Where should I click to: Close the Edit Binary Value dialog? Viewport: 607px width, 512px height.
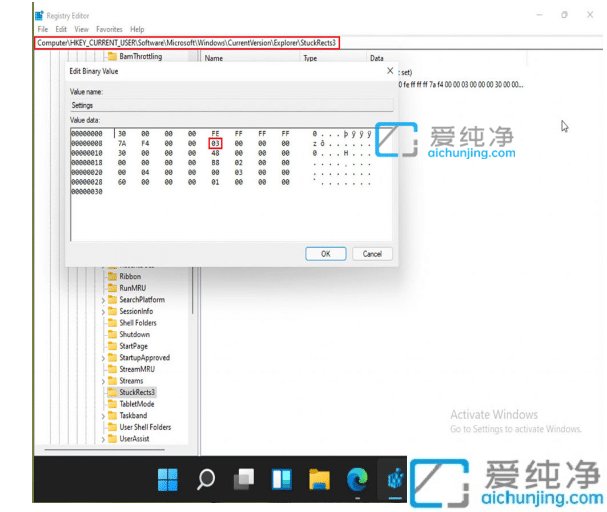(x=390, y=70)
